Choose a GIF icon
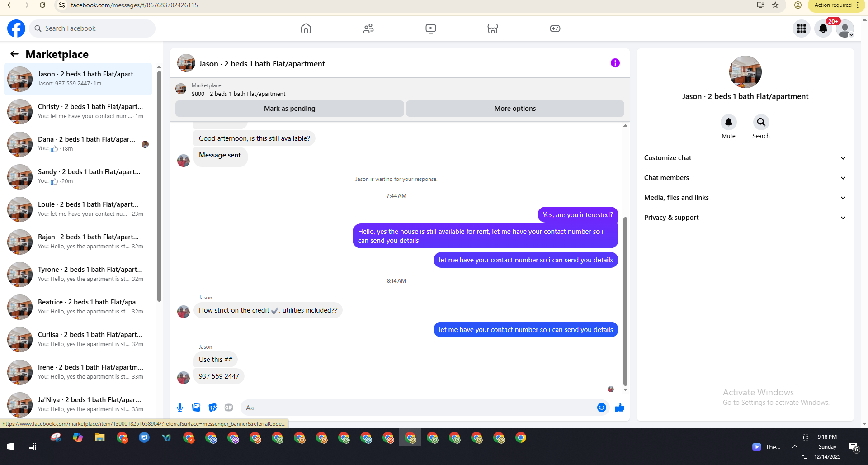The image size is (868, 465). (229, 408)
